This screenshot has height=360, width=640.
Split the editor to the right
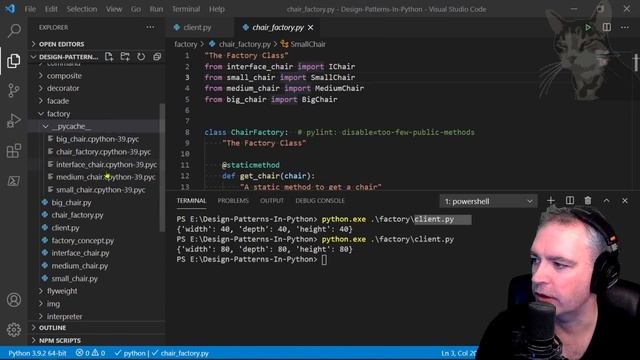tap(607, 27)
